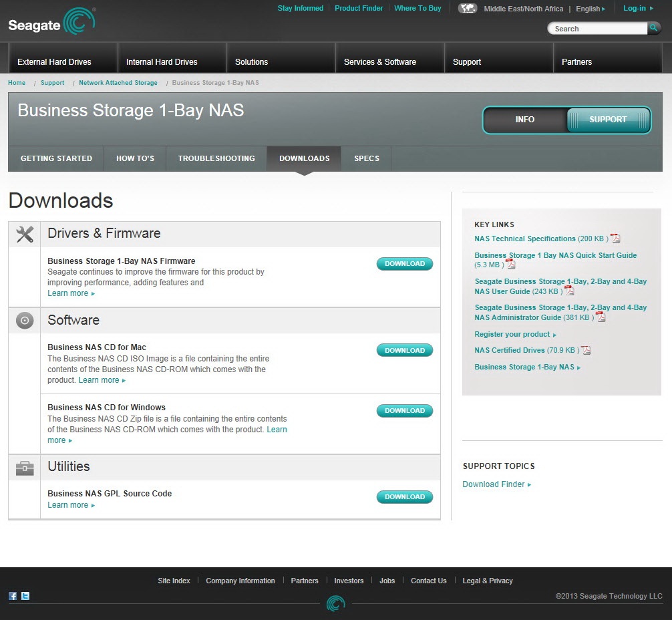Click Contact Us in the footer
The image size is (672, 620).
[x=429, y=581]
